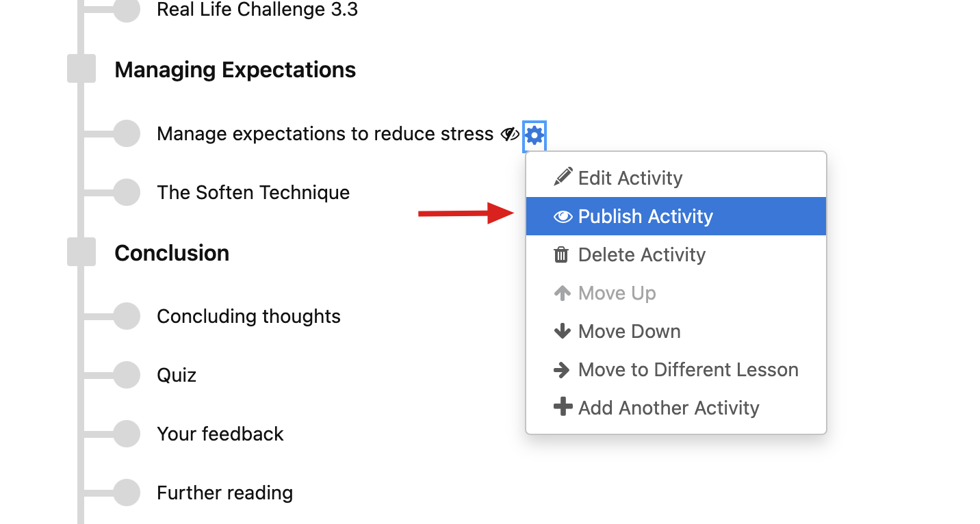Viewport: 980px width, 524px height.
Task: Select Move to Different Lesson
Action: coord(676,369)
